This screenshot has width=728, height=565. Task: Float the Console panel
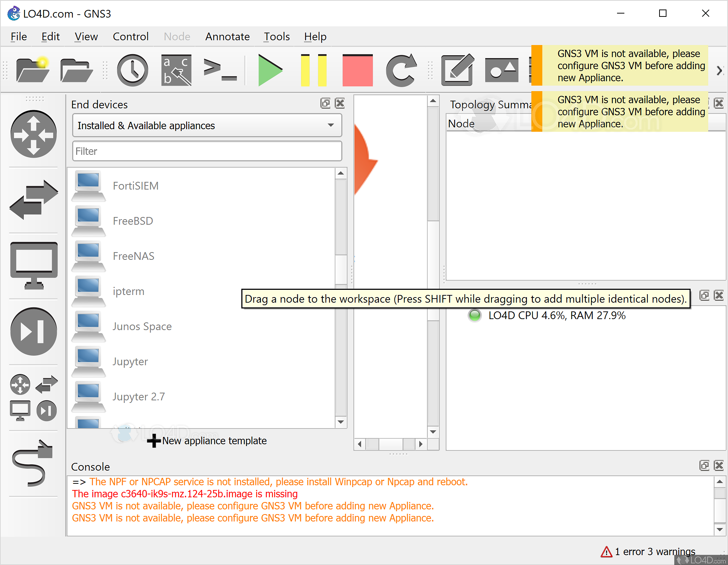704,465
